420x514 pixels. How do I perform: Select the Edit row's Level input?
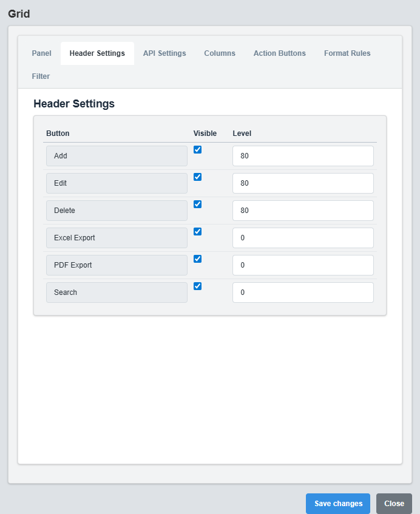click(x=302, y=183)
